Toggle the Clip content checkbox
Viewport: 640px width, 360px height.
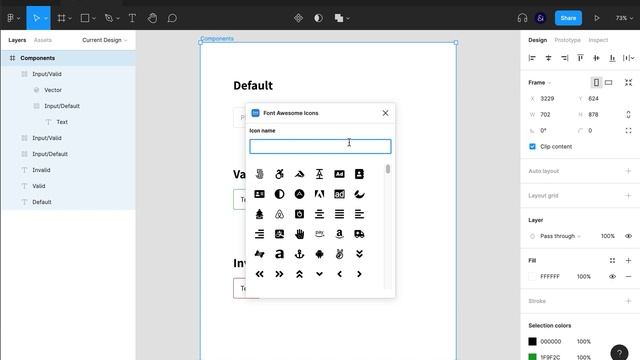532,147
